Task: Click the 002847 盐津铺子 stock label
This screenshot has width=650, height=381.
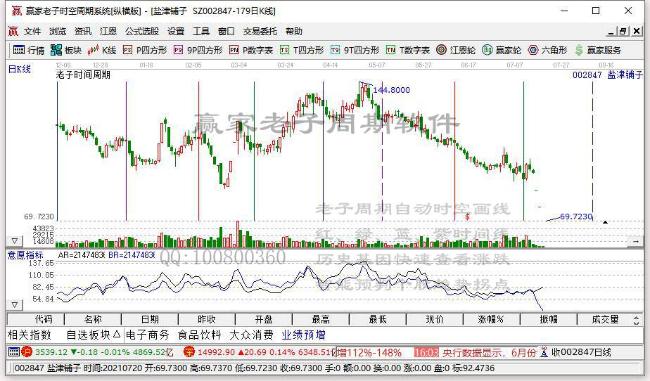Action: [x=607, y=75]
